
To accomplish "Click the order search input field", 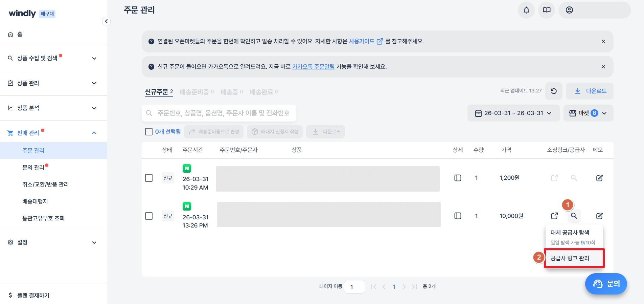I will pyautogui.click(x=223, y=113).
